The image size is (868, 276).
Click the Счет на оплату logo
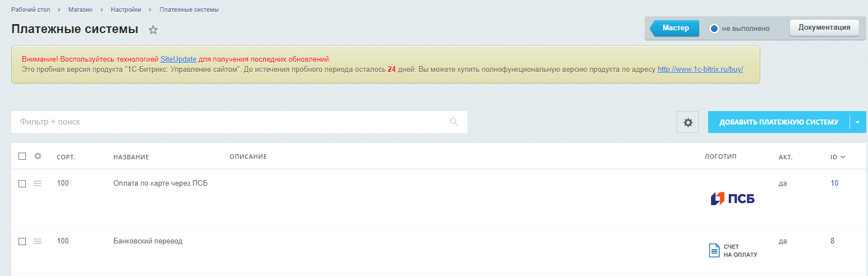coord(733,251)
